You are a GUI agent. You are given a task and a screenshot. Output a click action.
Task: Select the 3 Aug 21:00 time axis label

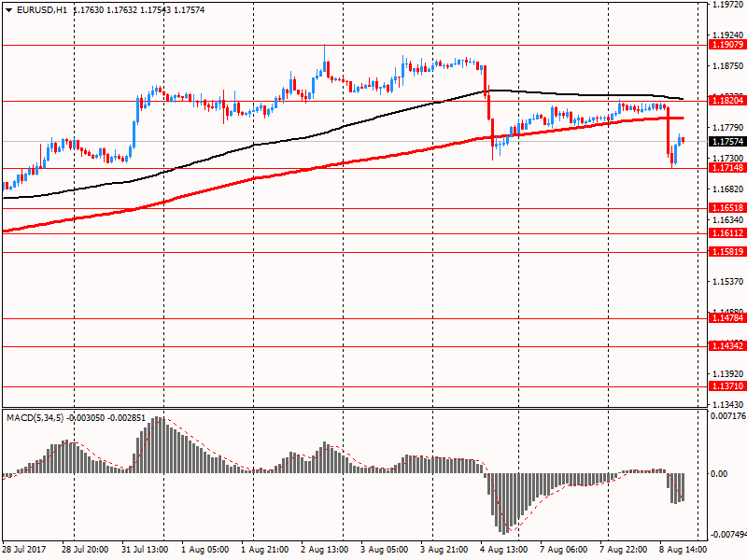444,550
